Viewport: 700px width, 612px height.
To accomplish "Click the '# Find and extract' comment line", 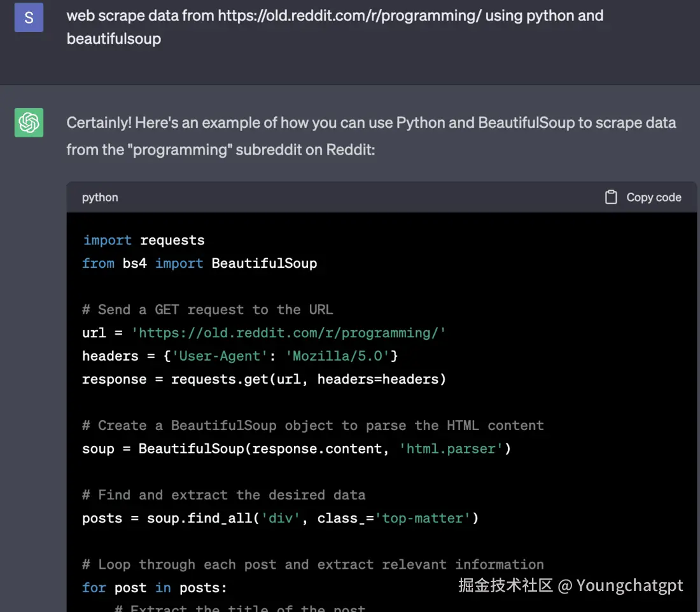I will coord(223,495).
